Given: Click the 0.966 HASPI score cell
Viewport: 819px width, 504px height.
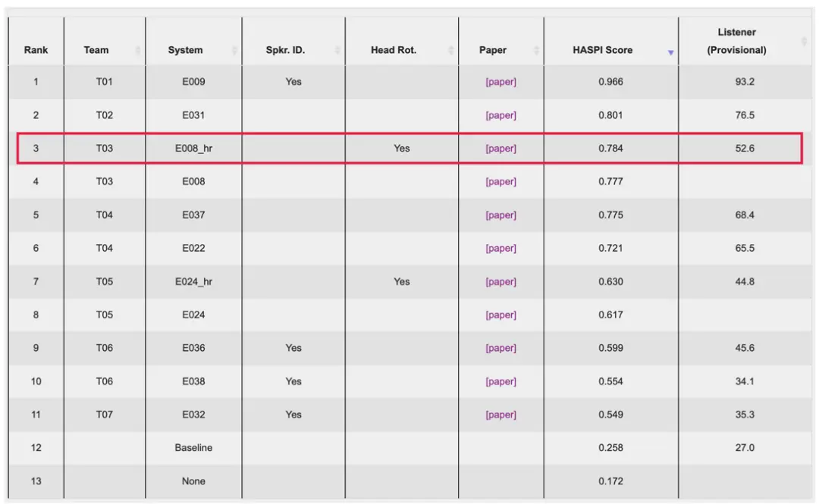Looking at the screenshot, I should click(610, 82).
